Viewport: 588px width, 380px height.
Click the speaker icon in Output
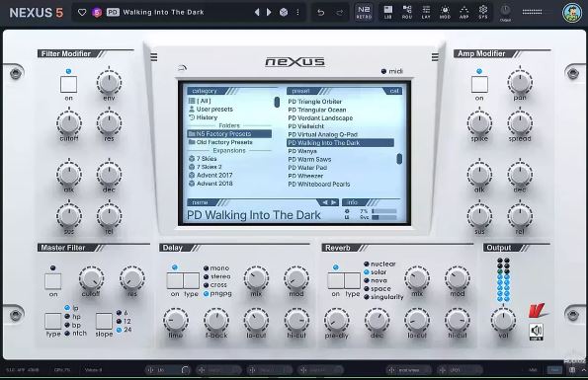pos(537,332)
